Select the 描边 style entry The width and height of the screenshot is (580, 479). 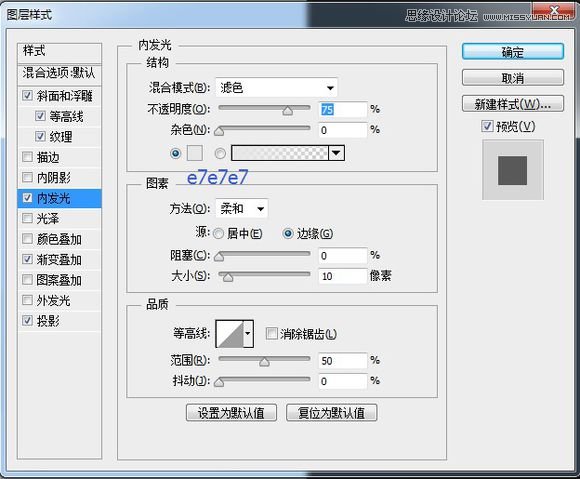click(x=48, y=158)
